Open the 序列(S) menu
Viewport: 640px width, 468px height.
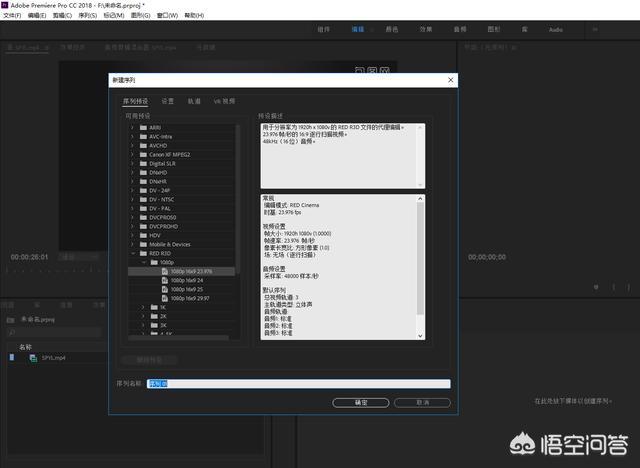coord(87,16)
